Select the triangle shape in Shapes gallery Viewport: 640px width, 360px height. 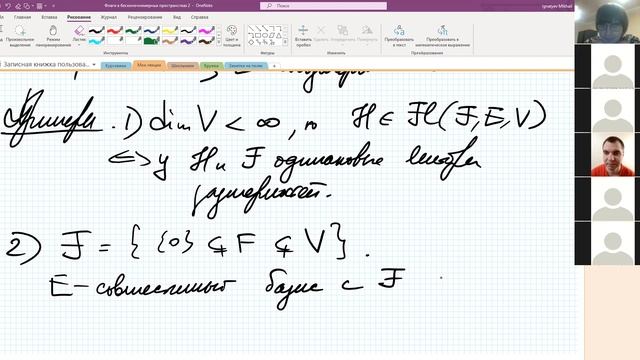pyautogui.click(x=278, y=36)
